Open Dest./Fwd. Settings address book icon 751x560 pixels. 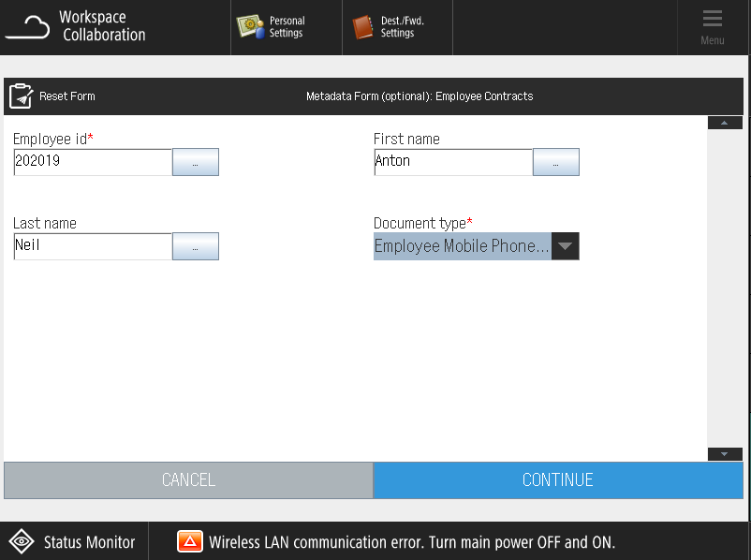pos(362,27)
